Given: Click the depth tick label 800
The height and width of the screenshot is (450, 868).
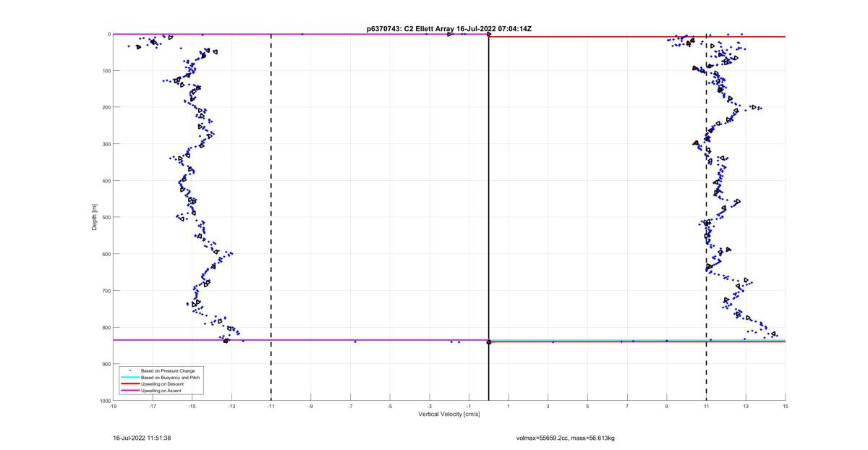Looking at the screenshot, I should coord(106,327).
